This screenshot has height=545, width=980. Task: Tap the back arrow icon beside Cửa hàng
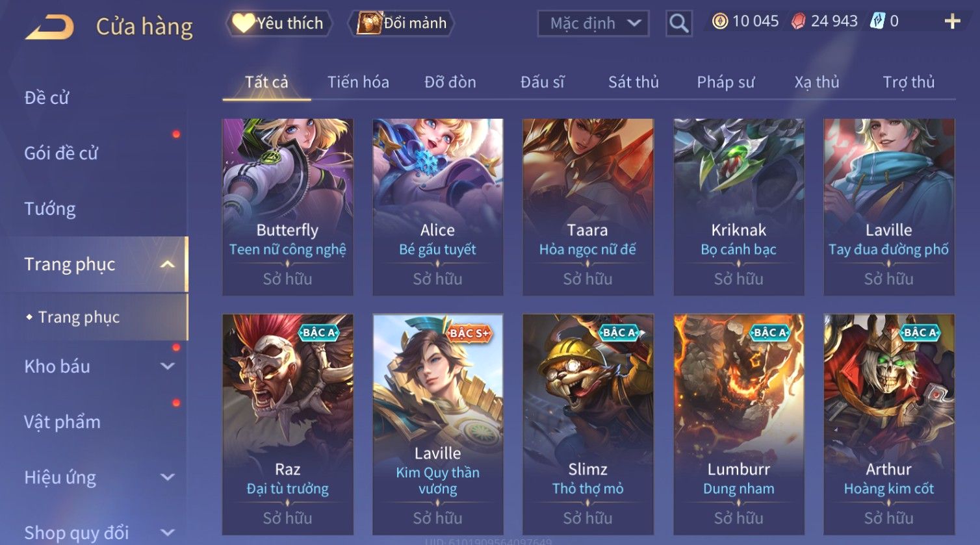tap(49, 27)
